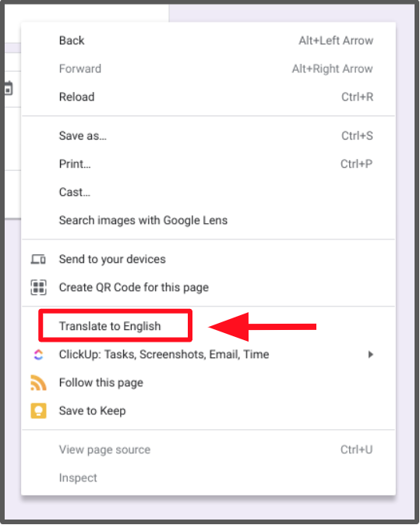Image resolution: width=420 pixels, height=525 pixels.
Task: Click the ClickUp extension icon
Action: click(x=38, y=355)
